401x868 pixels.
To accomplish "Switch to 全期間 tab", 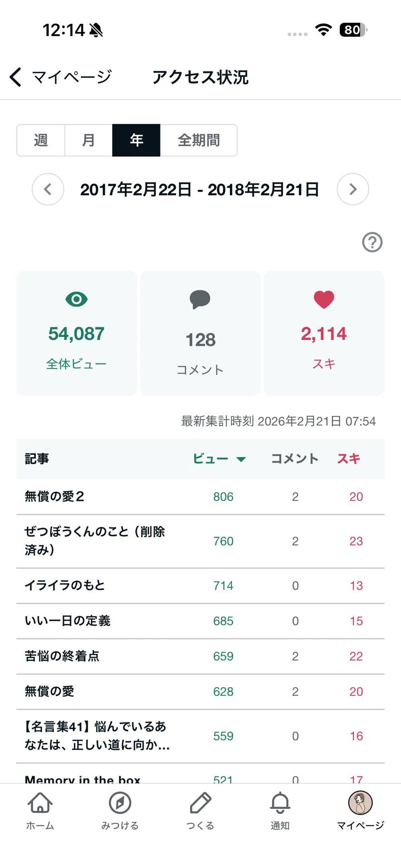I will click(x=199, y=140).
